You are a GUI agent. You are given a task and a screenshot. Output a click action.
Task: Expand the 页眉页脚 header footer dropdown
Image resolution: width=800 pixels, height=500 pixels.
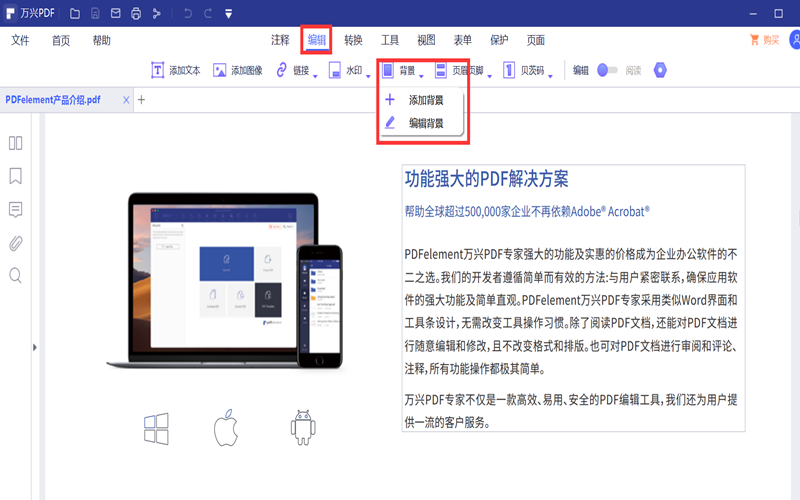click(x=490, y=74)
